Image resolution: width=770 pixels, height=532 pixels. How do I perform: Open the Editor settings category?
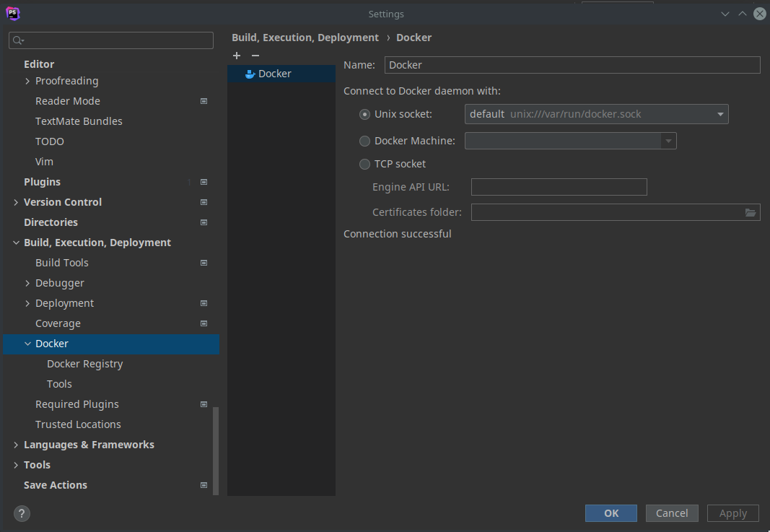tap(39, 64)
